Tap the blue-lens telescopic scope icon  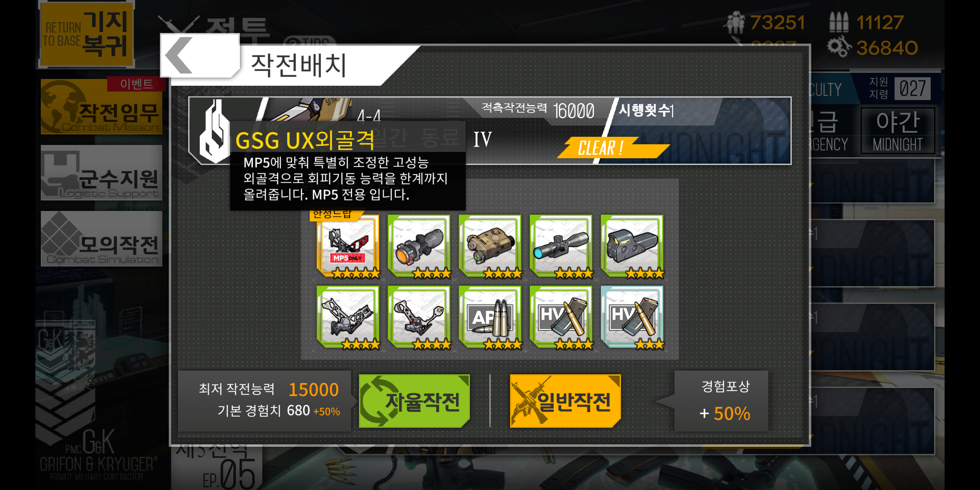(x=561, y=246)
